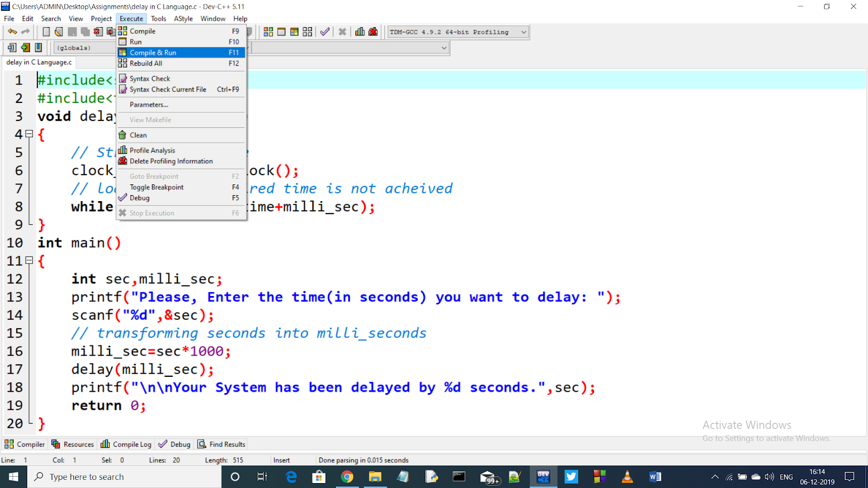Viewport: 868px width, 488px height.
Task: Click the Undo arrow icon
Action: 11,31
